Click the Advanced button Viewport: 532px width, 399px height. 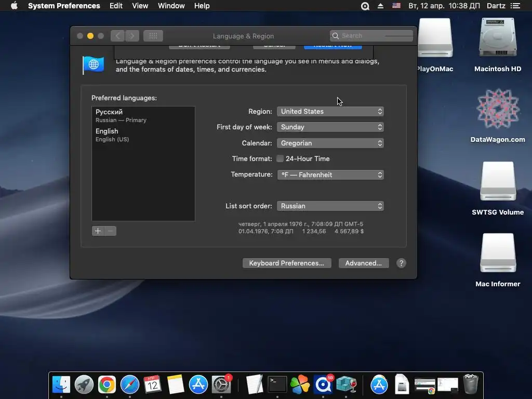[x=363, y=263]
